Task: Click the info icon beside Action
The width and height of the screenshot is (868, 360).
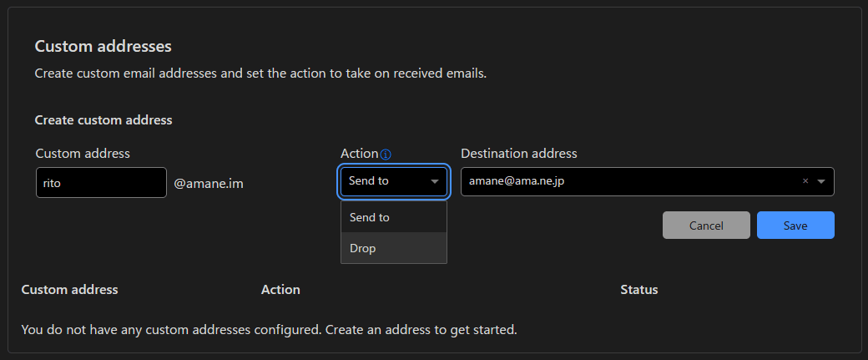Action: pyautogui.click(x=386, y=155)
